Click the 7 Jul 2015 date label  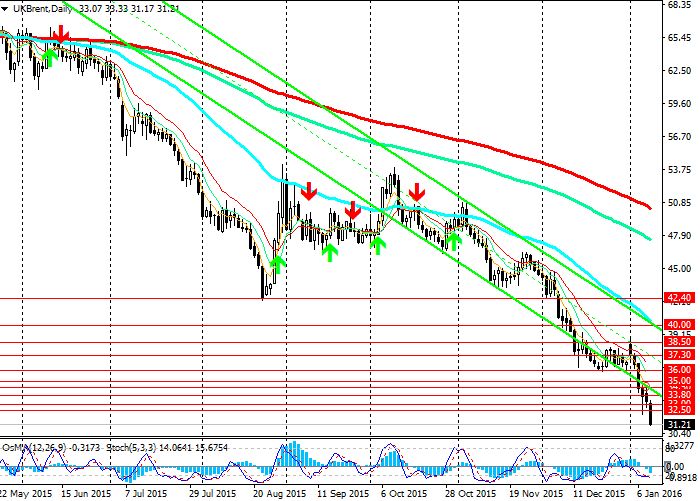146,493
